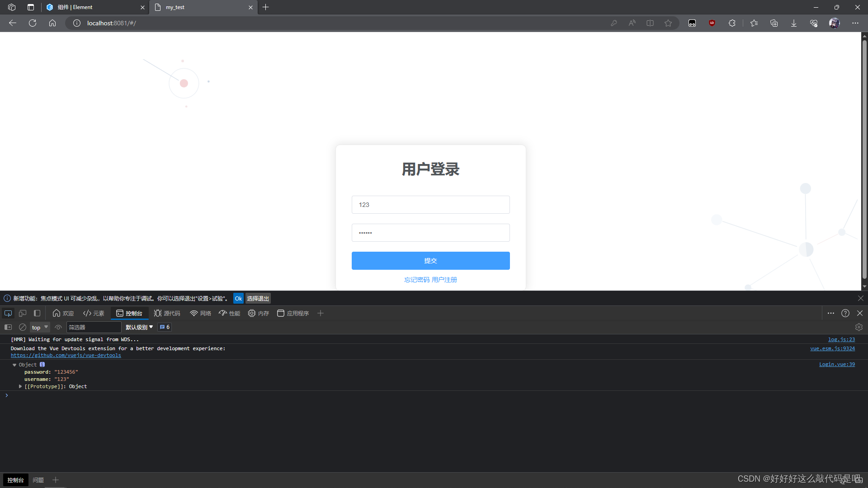Expand the [[Prototype]] Object node
Screen dimensions: 868x488
click(20, 386)
